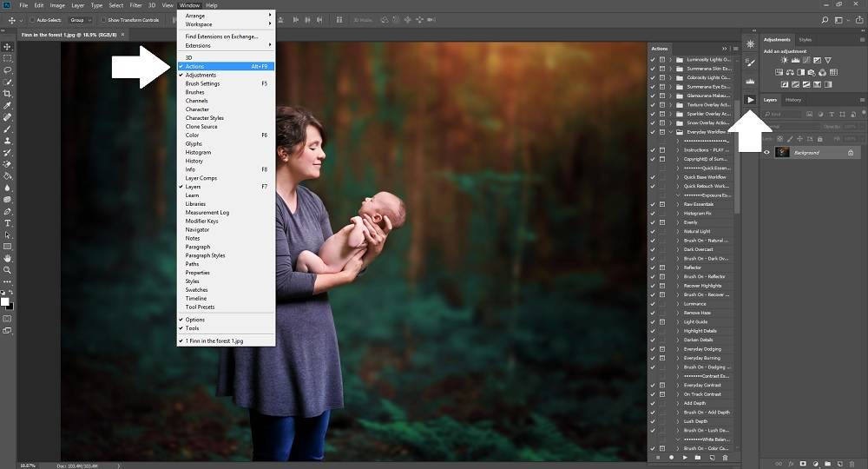Click the layer filter Kind search field

(x=782, y=114)
